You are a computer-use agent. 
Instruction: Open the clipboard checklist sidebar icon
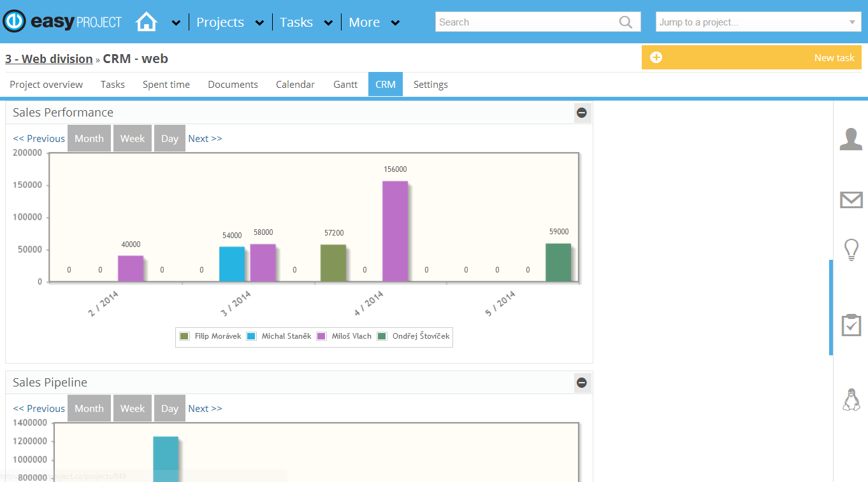coord(851,325)
